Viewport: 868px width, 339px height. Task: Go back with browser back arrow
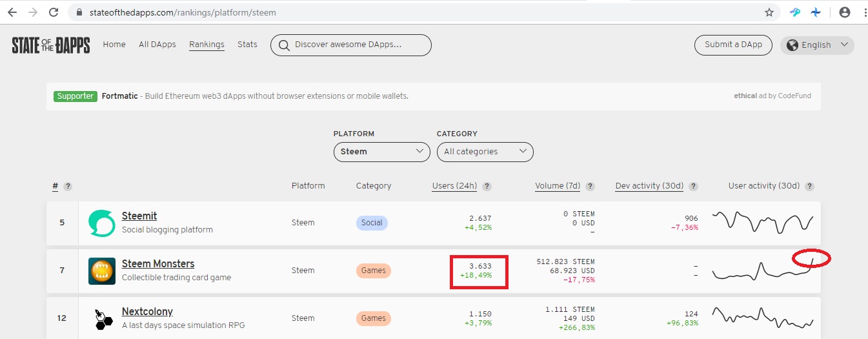point(12,12)
